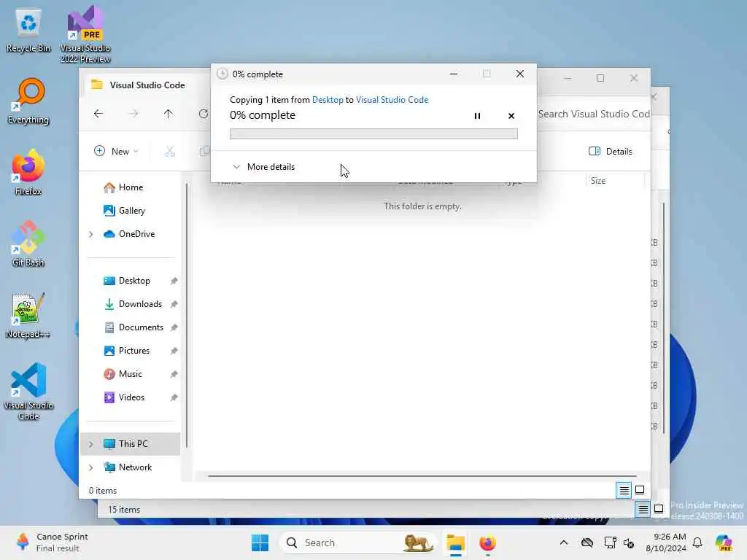Click the pin icon beside Music
747x560 pixels.
174,374
